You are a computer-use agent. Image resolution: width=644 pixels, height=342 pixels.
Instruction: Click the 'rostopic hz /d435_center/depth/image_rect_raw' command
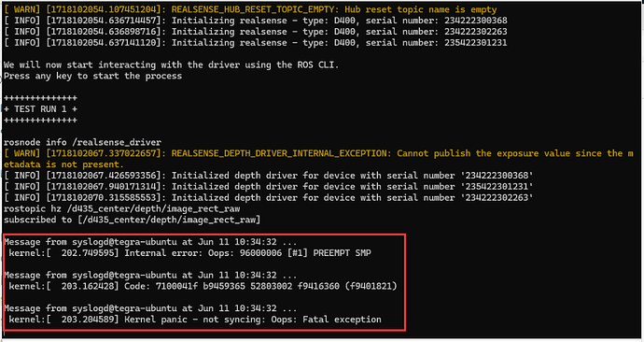click(122, 208)
